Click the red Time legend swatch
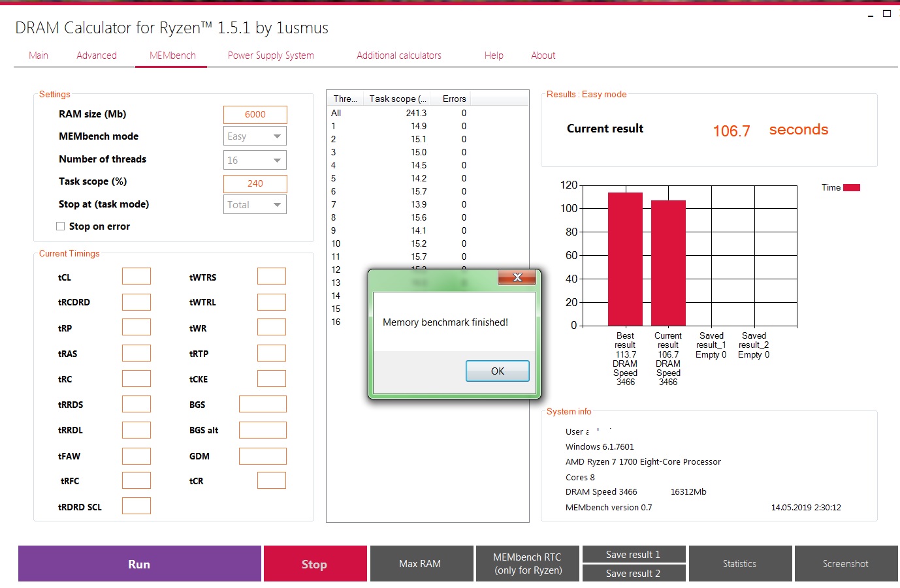The height and width of the screenshot is (588, 900). pyautogui.click(x=852, y=188)
